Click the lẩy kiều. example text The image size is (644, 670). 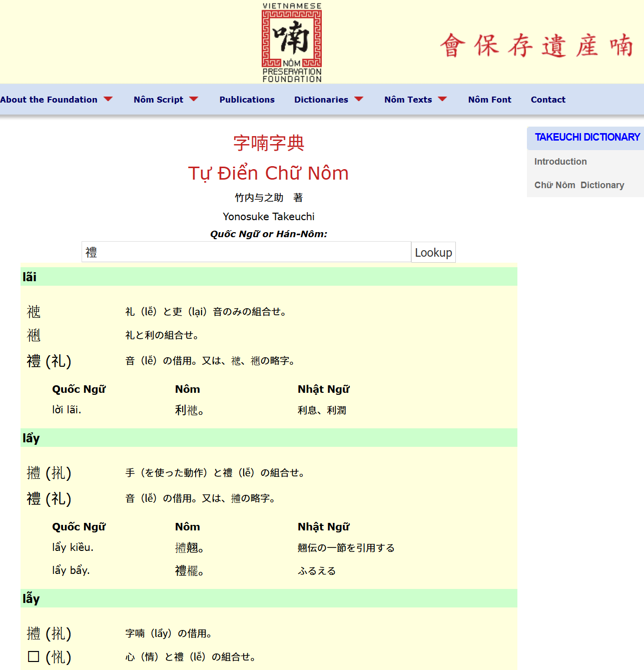pos(73,547)
